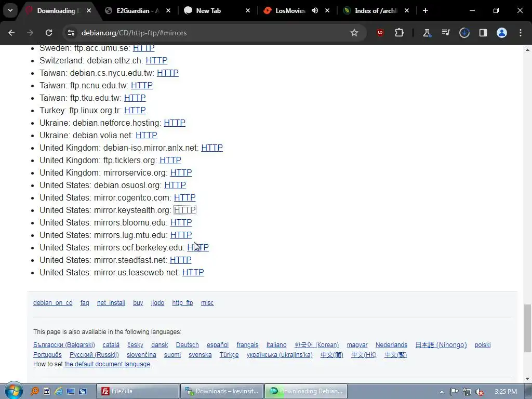The width and height of the screenshot is (532, 399).
Task: Open HTTP link for mirror.us.leaseweb.net
Action: coord(193,272)
